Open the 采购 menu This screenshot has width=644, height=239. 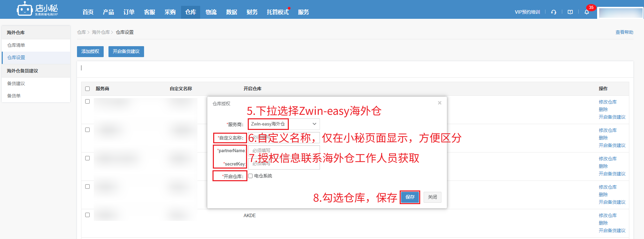click(170, 12)
